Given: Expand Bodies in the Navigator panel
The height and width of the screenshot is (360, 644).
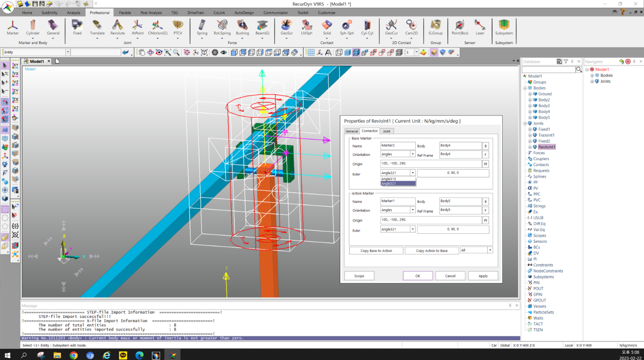Looking at the screenshot, I should coord(592,75).
